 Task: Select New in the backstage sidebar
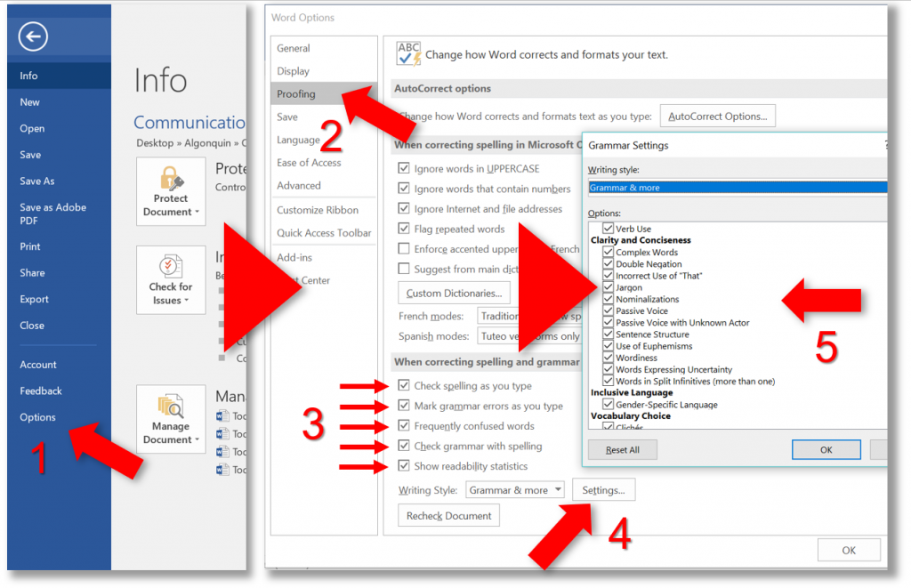pos(59,102)
